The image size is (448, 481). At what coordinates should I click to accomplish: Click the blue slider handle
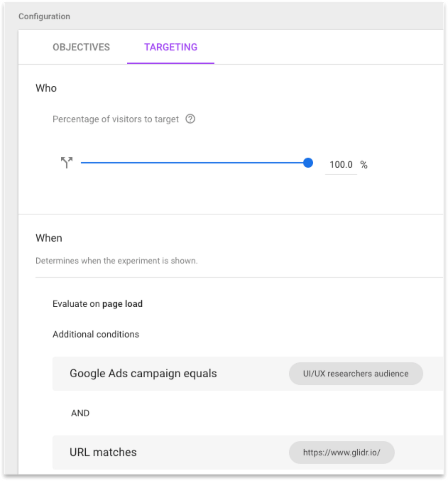(308, 163)
